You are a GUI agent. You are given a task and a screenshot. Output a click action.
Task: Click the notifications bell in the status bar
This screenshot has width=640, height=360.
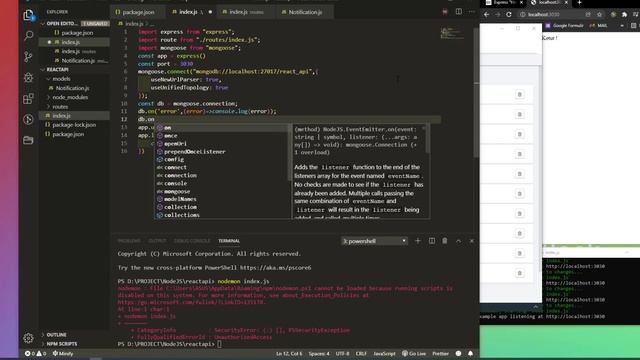pos(470,353)
